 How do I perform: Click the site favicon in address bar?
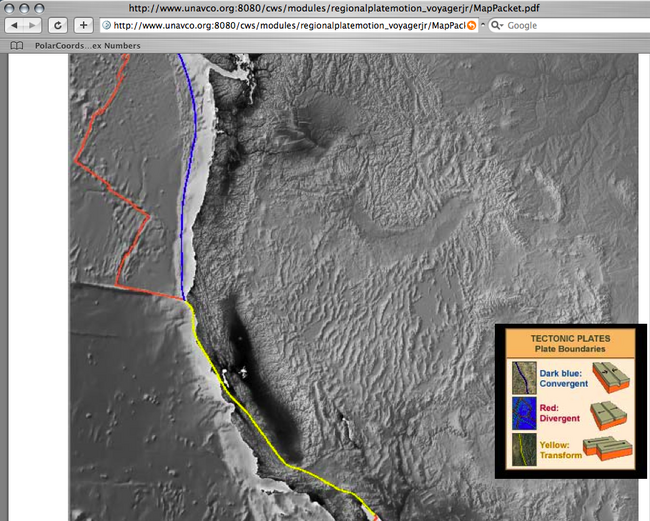click(106, 25)
